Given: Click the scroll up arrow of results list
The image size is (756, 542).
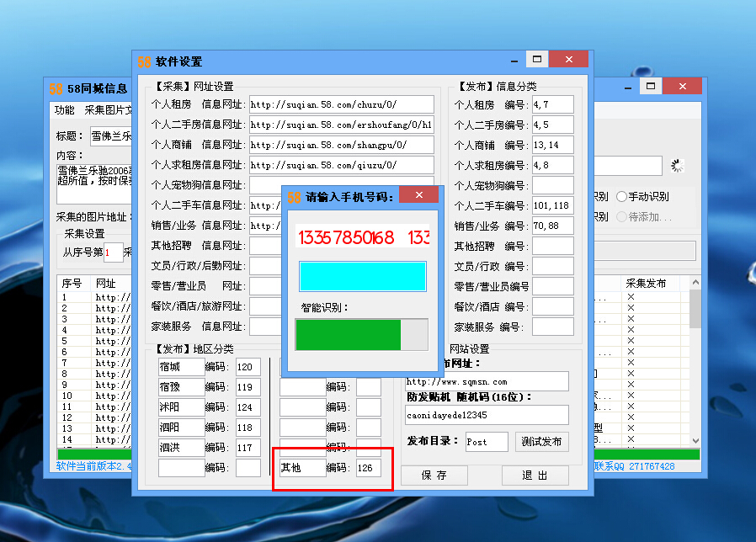Looking at the screenshot, I should tap(695, 284).
